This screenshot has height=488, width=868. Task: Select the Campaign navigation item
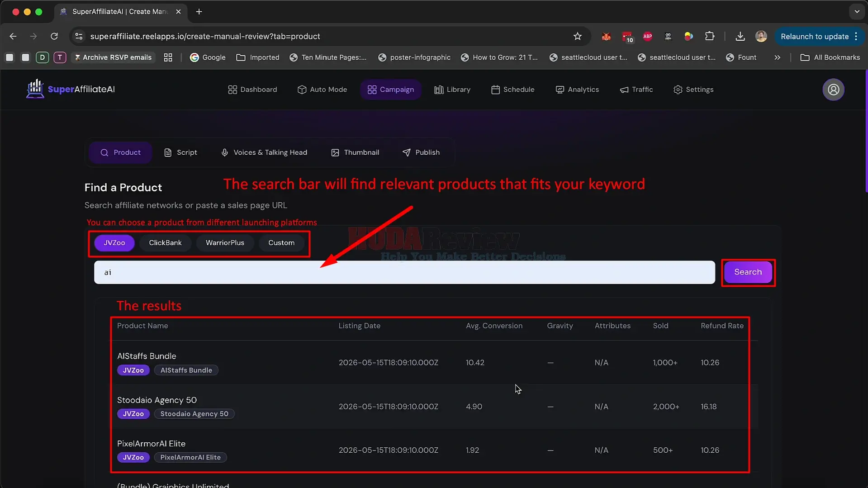pyautogui.click(x=391, y=90)
